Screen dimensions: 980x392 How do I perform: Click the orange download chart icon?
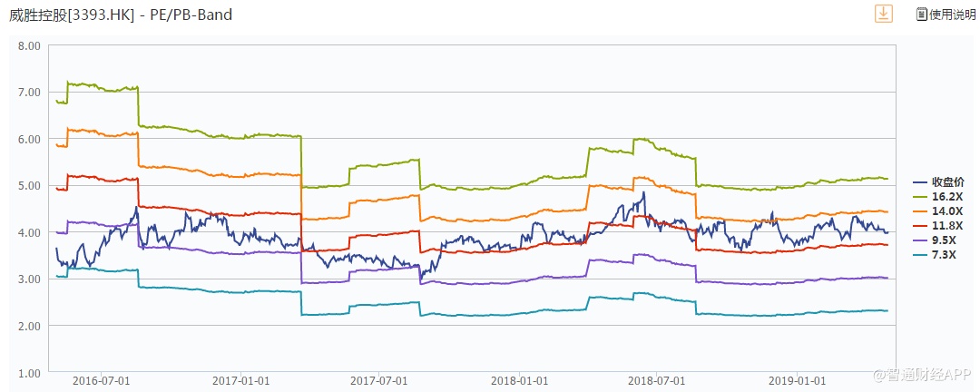pos(883,14)
